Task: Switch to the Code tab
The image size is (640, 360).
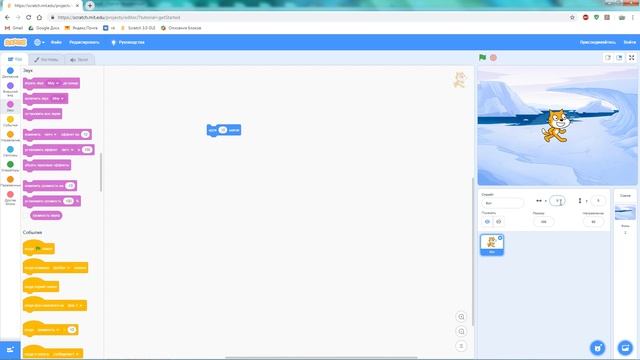Action: 15,59
